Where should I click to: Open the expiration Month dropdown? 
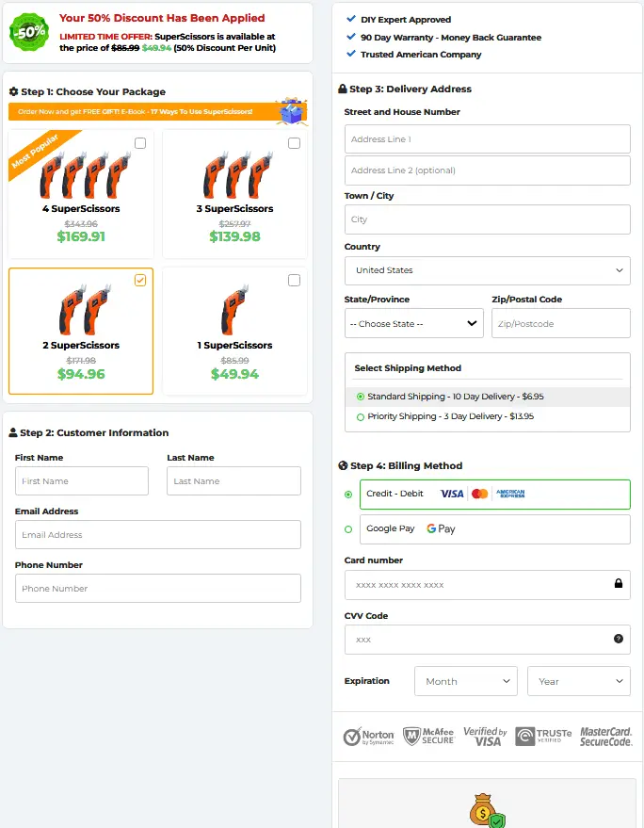click(465, 681)
